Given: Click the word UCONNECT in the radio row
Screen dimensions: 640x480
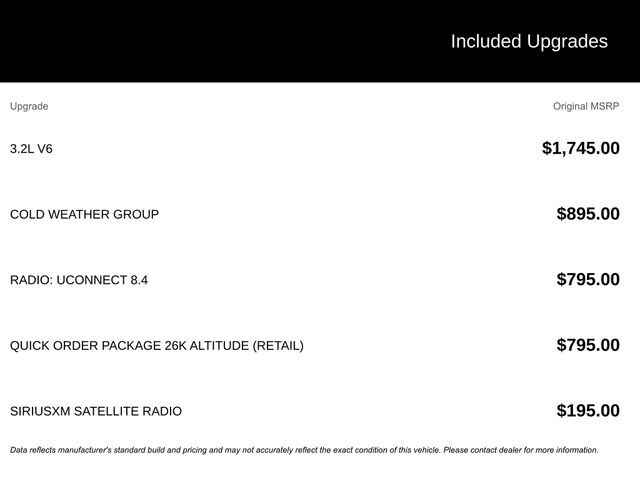Looking at the screenshot, I should (94, 280).
